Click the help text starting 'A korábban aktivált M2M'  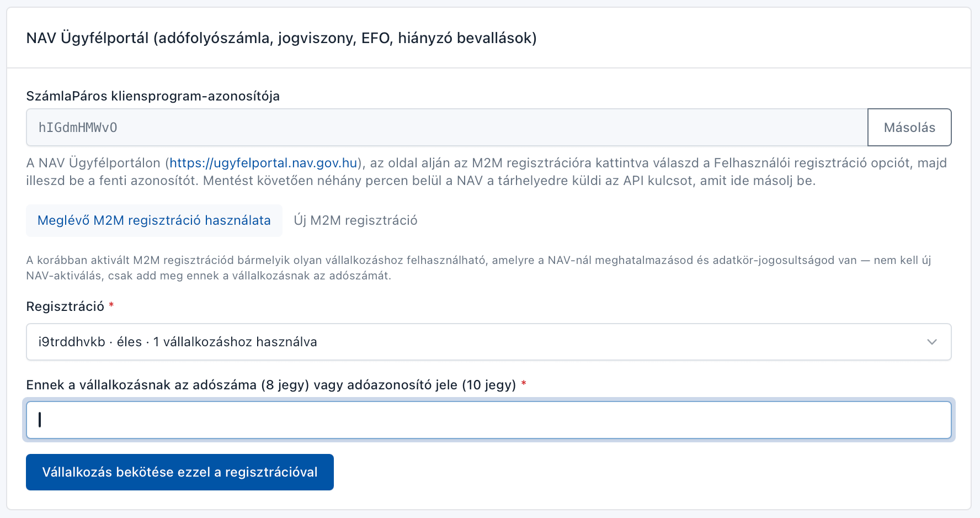point(478,268)
